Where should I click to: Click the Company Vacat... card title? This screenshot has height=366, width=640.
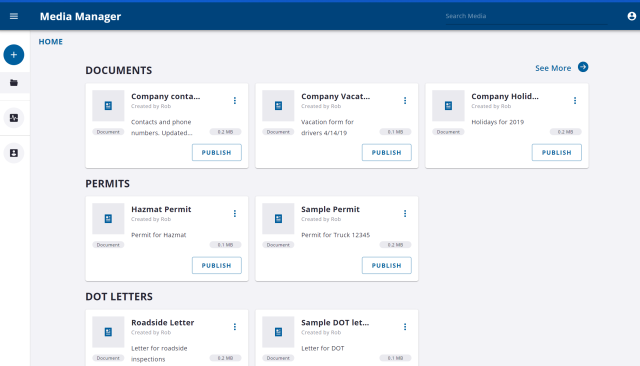click(336, 96)
